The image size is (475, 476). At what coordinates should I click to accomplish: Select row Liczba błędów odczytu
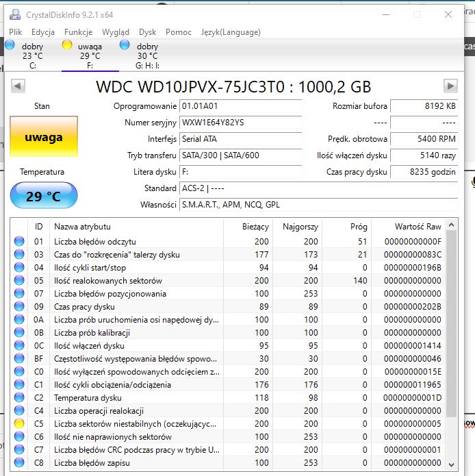tap(228, 241)
